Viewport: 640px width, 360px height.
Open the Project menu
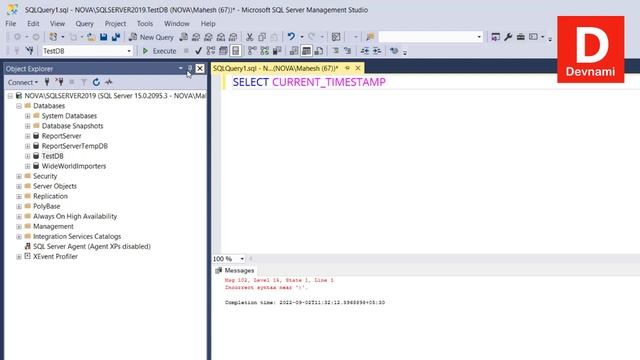[115, 24]
